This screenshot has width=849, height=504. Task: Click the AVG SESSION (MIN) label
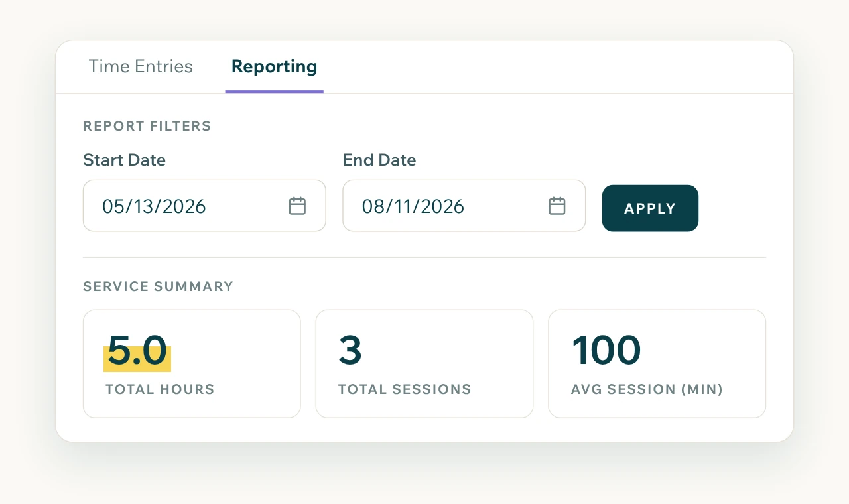pyautogui.click(x=647, y=389)
